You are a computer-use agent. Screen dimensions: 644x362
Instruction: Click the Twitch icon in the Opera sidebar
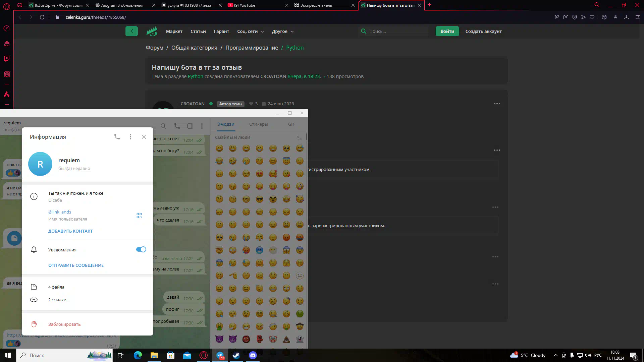pyautogui.click(x=7, y=59)
